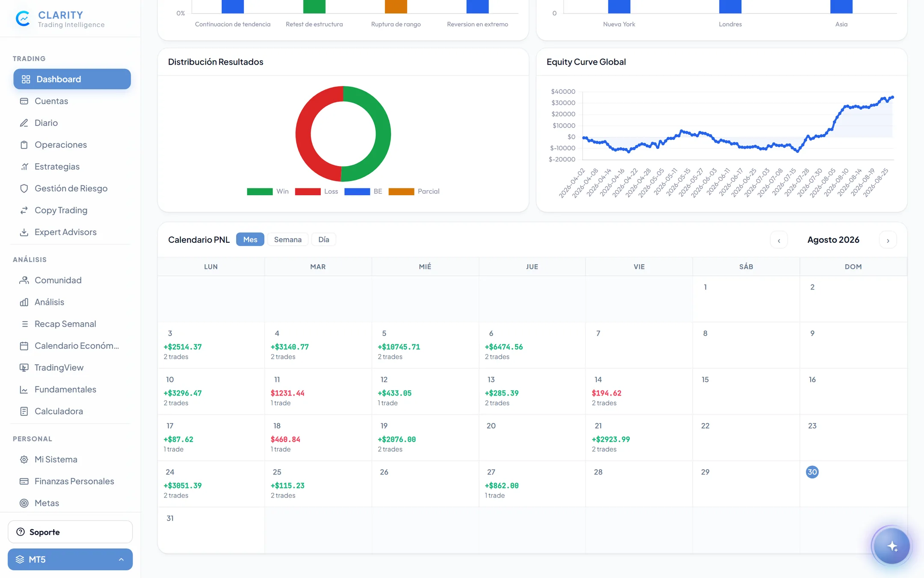This screenshot has width=924, height=578.
Task: Go to previous month in calendar
Action: (x=779, y=240)
